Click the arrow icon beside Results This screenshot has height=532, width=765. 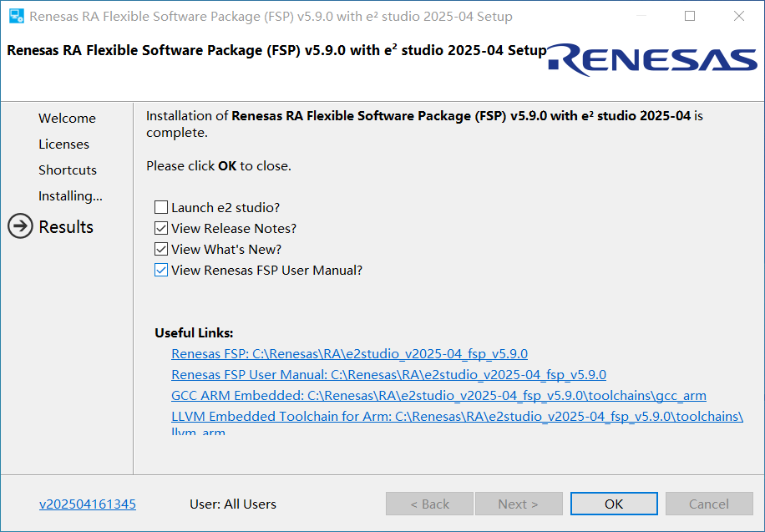(21, 226)
